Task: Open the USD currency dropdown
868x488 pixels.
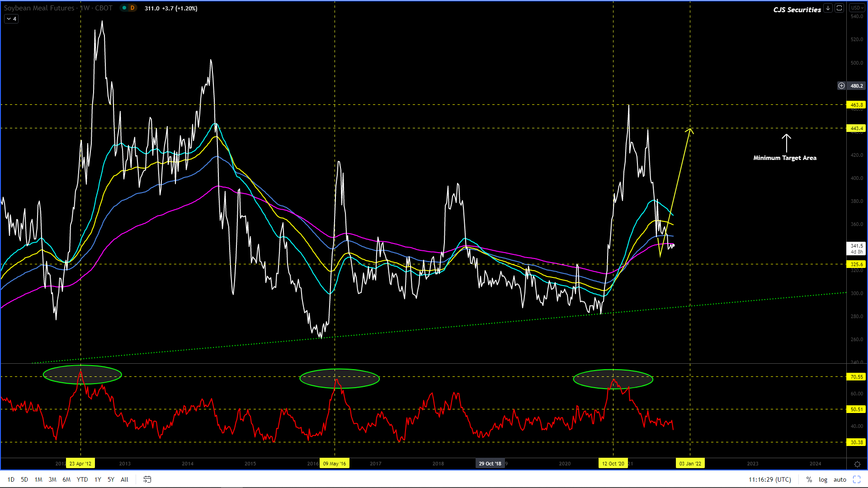Action: click(857, 8)
